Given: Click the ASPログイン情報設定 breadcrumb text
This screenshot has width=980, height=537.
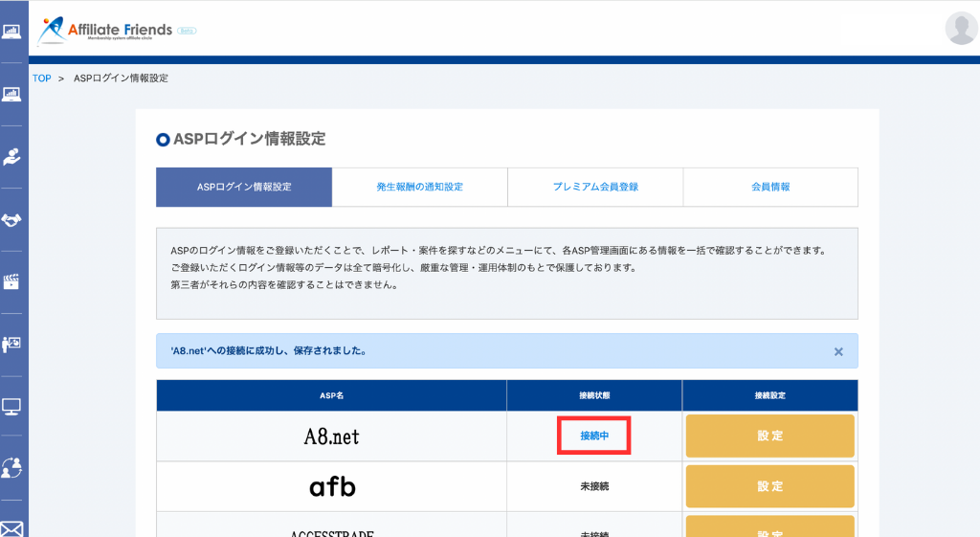Looking at the screenshot, I should (x=121, y=78).
